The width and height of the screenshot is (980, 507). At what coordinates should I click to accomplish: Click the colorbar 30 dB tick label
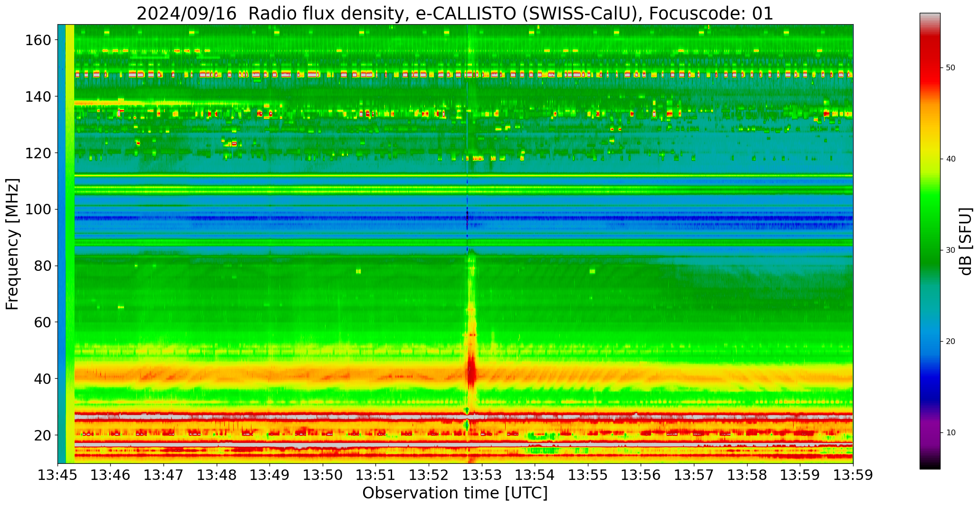point(951,250)
